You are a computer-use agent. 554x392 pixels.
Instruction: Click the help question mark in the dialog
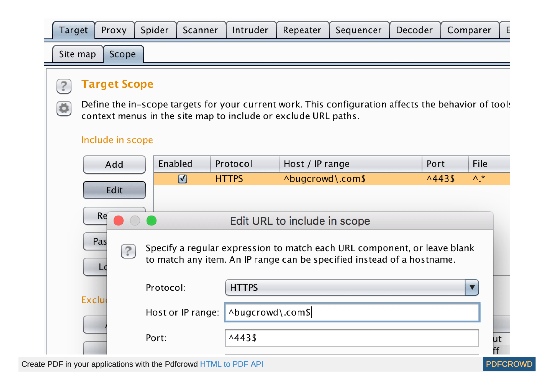point(128,252)
